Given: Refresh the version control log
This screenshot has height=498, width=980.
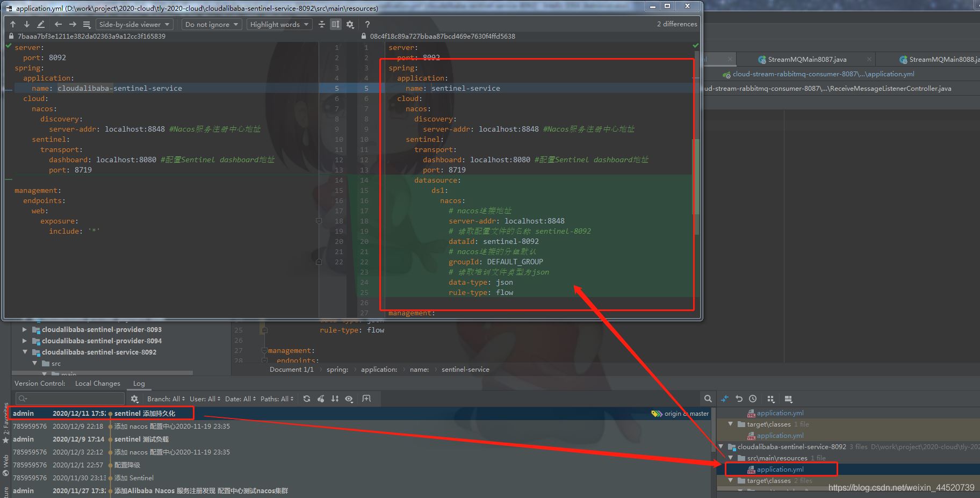Looking at the screenshot, I should [x=306, y=399].
